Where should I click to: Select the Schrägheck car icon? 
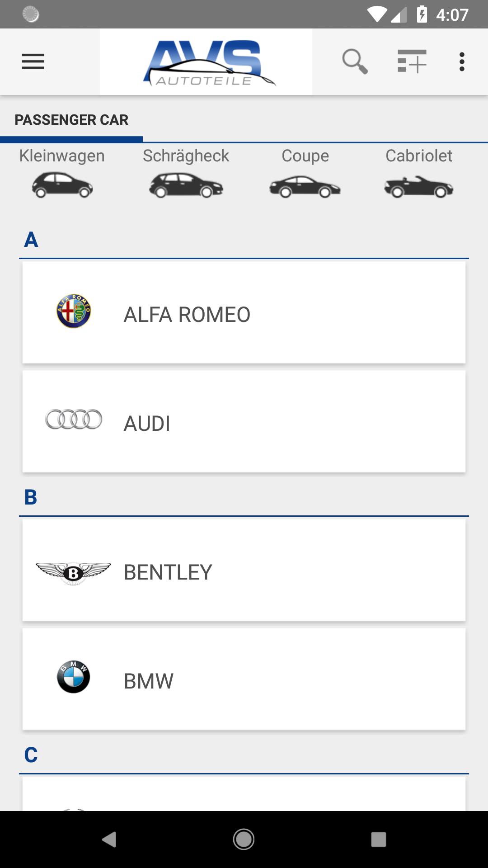[x=186, y=185]
